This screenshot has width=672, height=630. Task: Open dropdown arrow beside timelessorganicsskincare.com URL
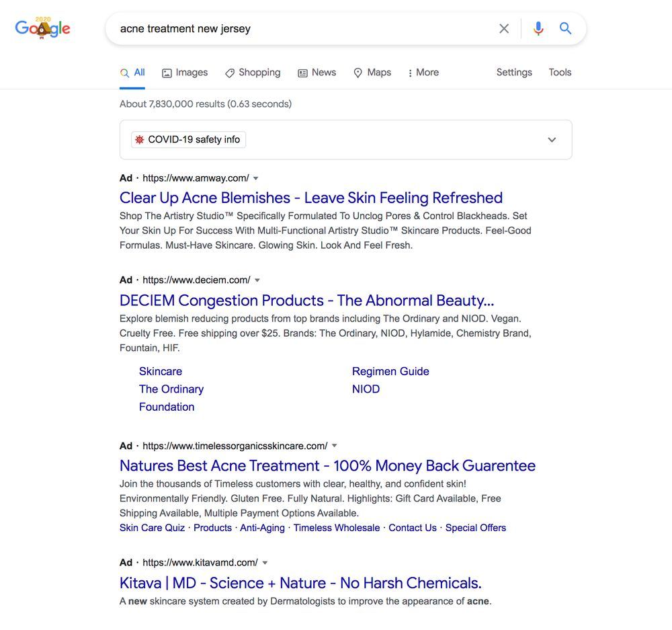[x=334, y=446]
